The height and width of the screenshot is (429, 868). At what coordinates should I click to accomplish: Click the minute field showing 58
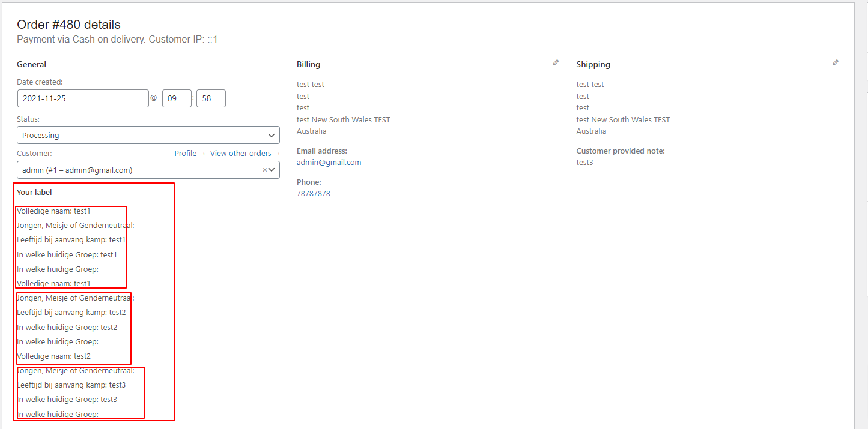(x=211, y=98)
